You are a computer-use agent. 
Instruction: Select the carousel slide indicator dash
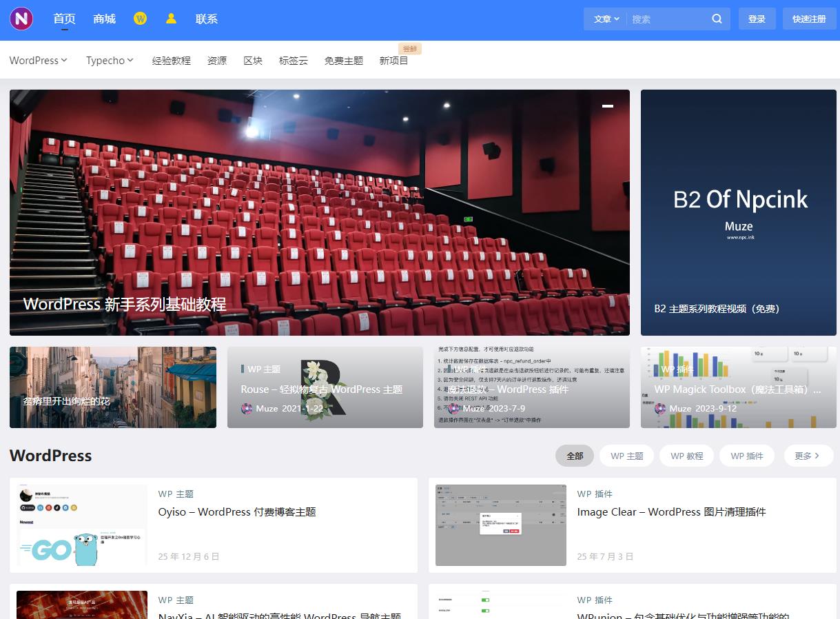click(607, 106)
